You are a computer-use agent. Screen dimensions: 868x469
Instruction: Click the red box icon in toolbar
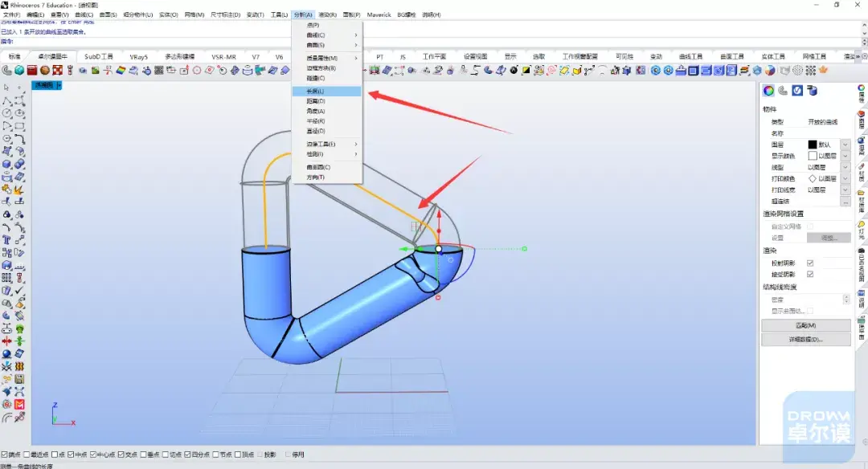(x=32, y=70)
